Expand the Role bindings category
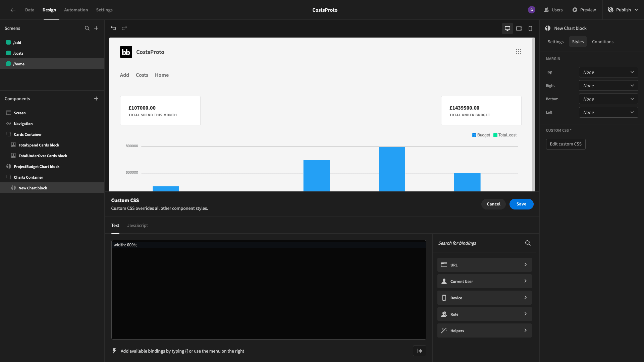644x362 pixels. click(x=484, y=314)
